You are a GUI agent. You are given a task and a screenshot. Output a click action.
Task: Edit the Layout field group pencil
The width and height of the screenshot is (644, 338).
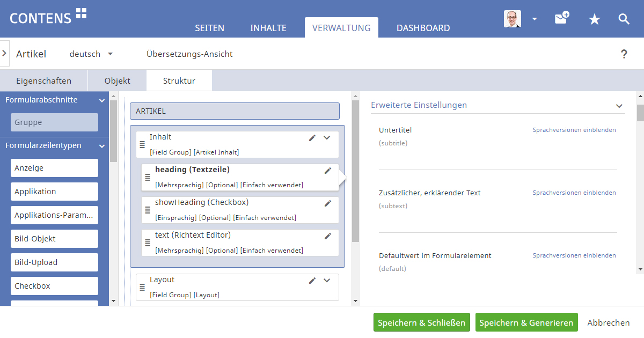click(312, 281)
